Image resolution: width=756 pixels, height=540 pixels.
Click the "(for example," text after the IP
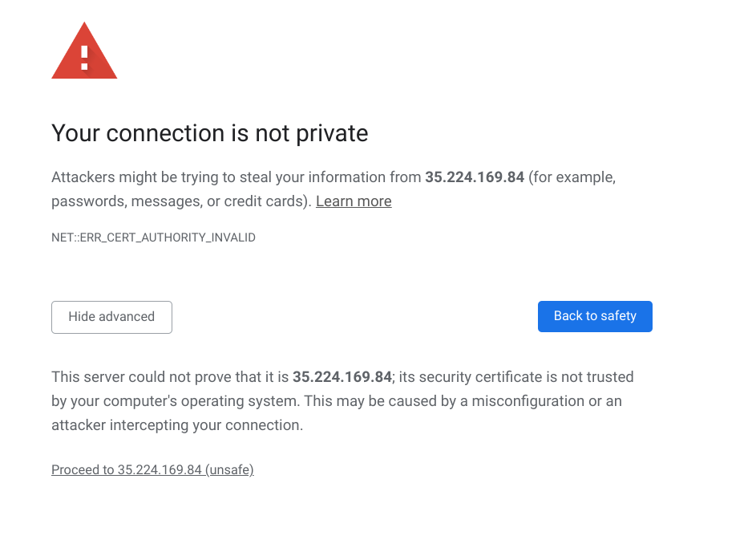tap(572, 177)
